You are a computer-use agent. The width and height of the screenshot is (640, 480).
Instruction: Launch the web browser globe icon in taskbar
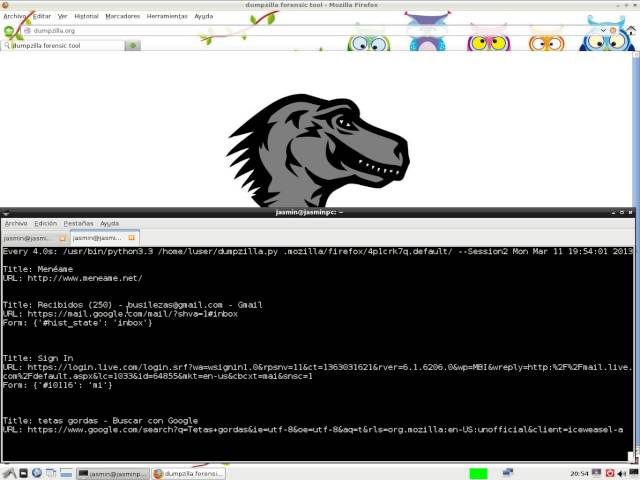tap(37, 473)
